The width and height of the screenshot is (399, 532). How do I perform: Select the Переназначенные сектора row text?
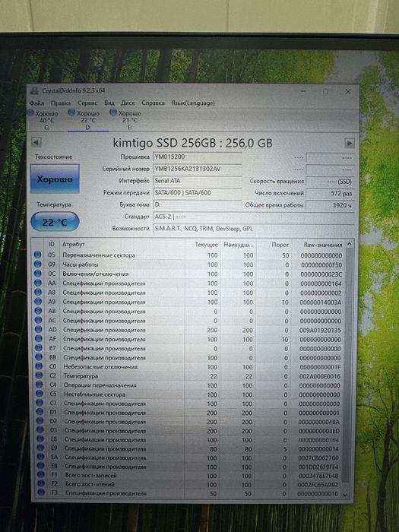[99, 255]
